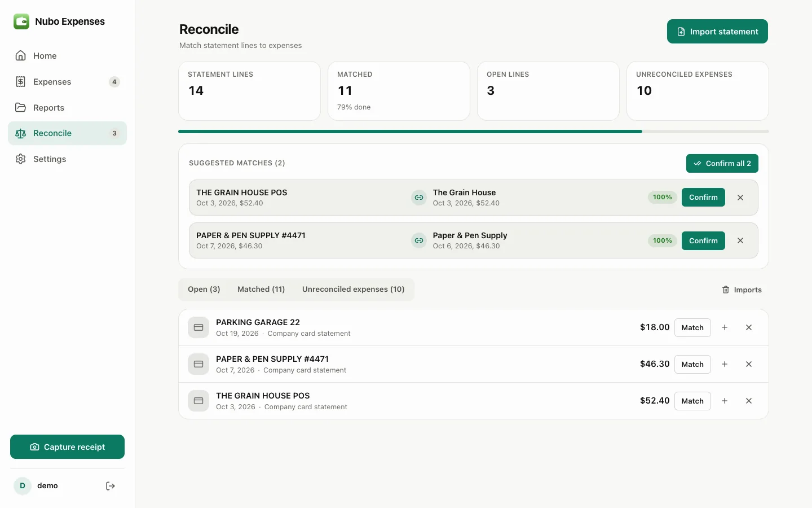Click the Unreconciled Expenses 10 card
Image resolution: width=812 pixels, height=508 pixels.
(x=698, y=91)
